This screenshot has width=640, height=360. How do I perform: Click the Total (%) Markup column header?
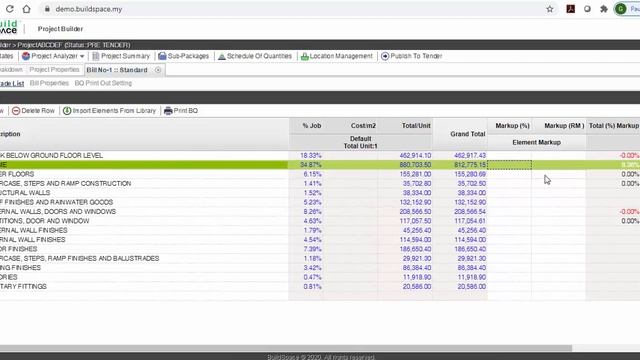point(613,126)
